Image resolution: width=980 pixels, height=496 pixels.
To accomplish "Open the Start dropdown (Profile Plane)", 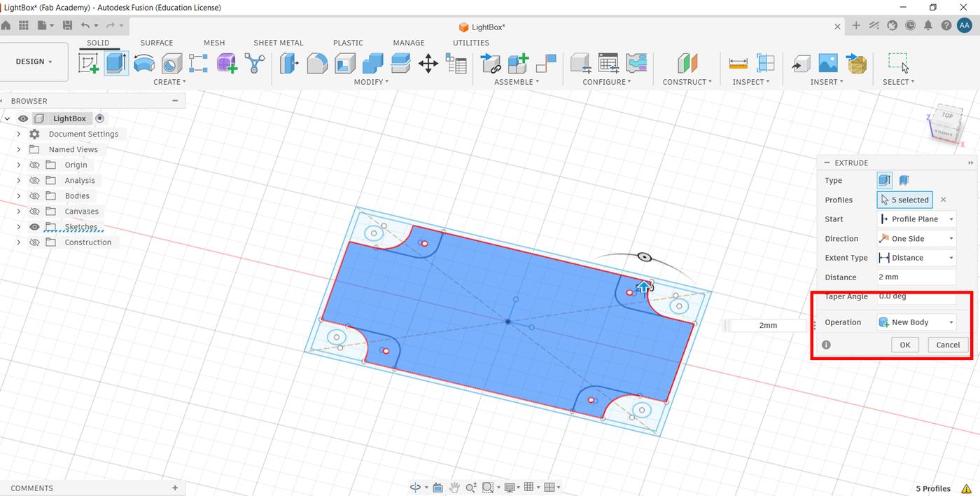I will pyautogui.click(x=916, y=219).
